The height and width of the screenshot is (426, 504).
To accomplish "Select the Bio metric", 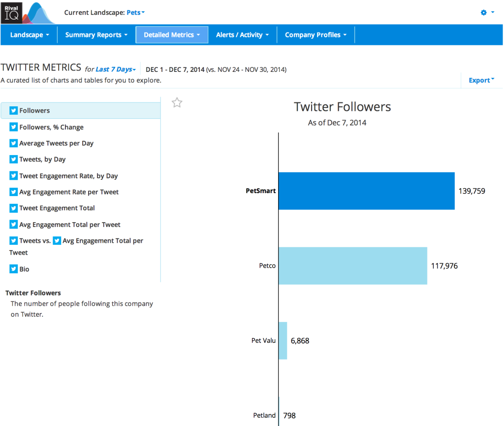I will (x=24, y=269).
